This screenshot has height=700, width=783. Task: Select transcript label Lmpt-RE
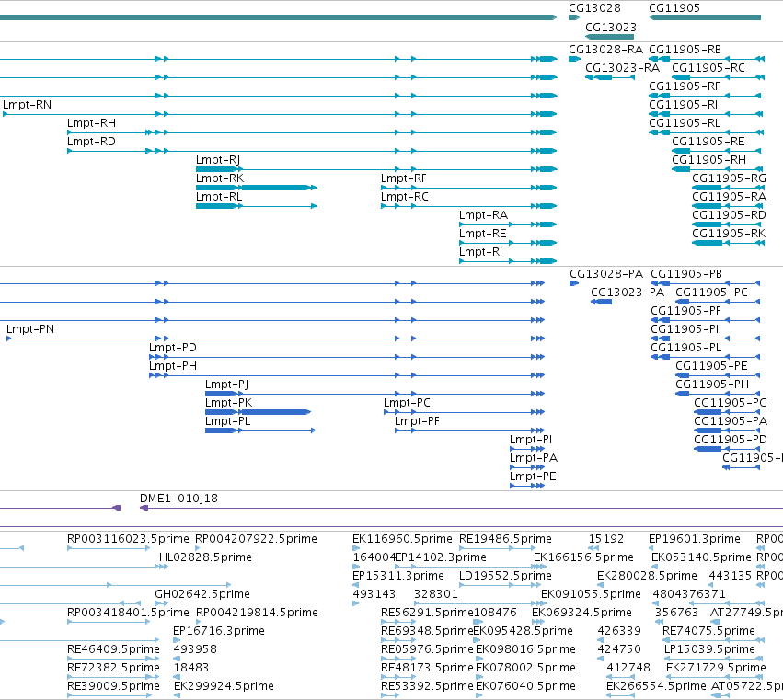point(483,234)
